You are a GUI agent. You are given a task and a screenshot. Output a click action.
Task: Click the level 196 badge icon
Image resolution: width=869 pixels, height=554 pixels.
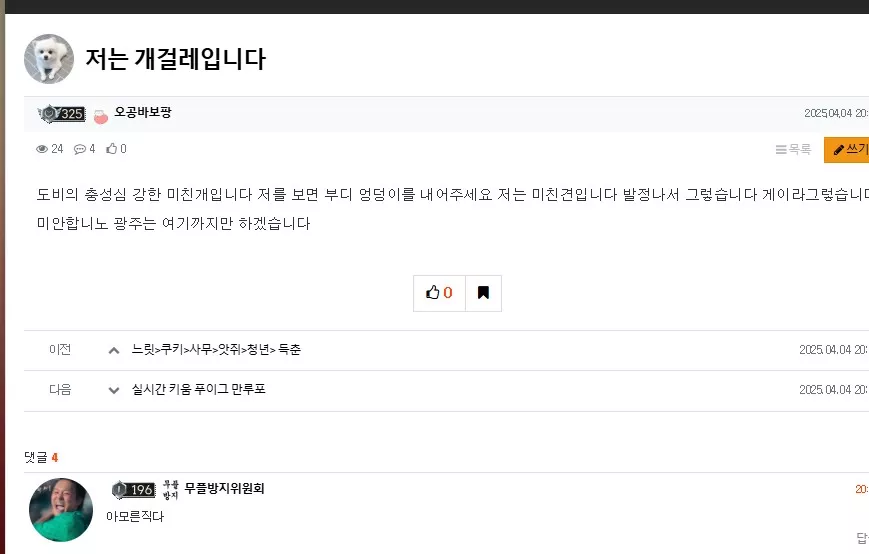[133, 490]
